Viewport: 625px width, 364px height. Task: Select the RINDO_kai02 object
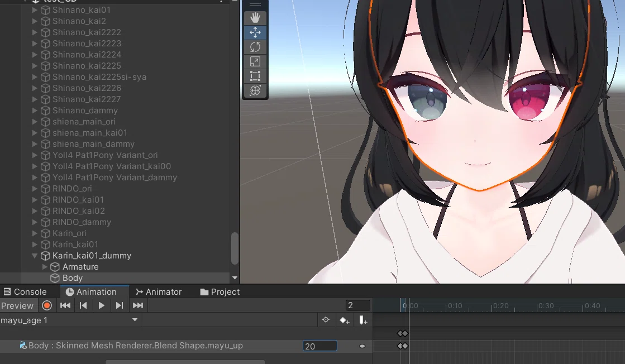[x=79, y=210]
